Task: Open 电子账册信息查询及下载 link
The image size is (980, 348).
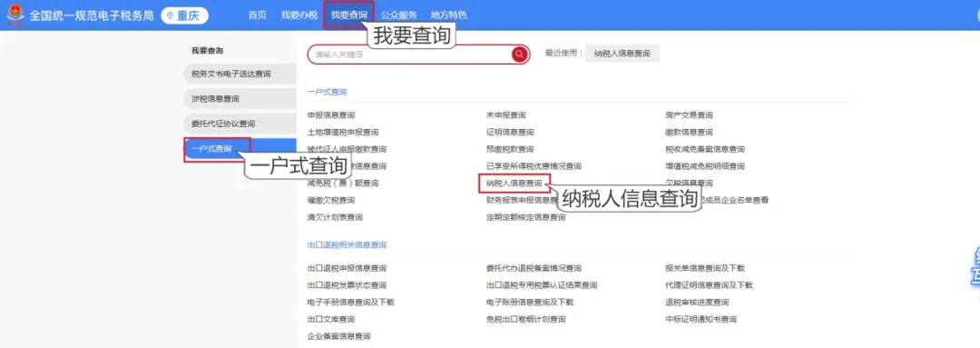Action: tap(530, 302)
